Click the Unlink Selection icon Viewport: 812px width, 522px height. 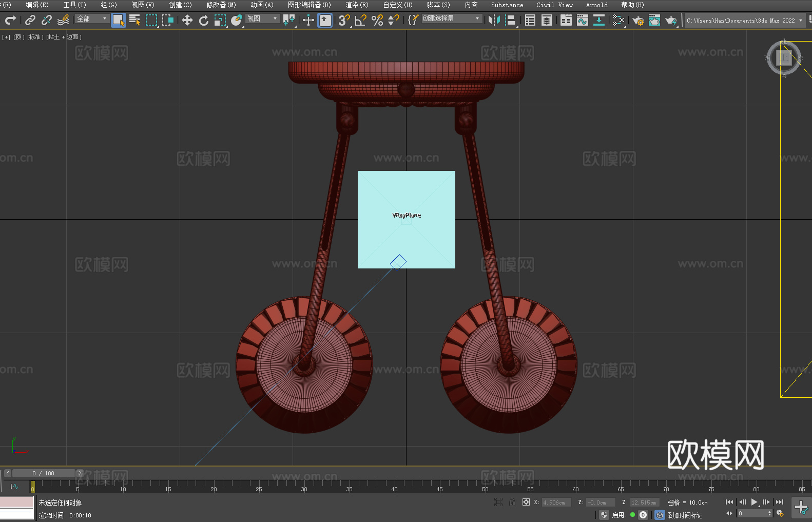pos(47,21)
